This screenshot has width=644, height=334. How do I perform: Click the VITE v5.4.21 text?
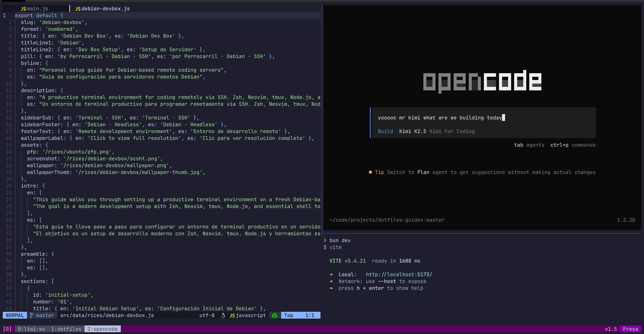click(347, 261)
